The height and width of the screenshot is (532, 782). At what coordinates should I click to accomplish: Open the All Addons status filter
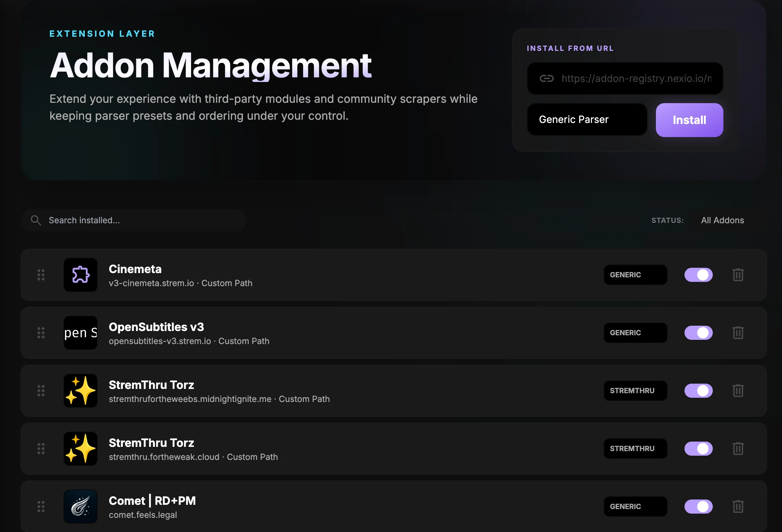pyautogui.click(x=722, y=220)
